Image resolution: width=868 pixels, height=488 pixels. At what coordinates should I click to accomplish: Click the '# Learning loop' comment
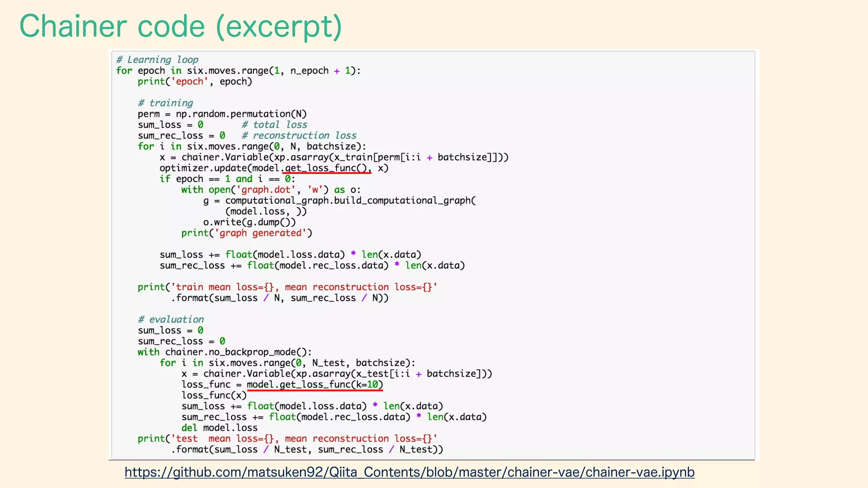pos(158,60)
